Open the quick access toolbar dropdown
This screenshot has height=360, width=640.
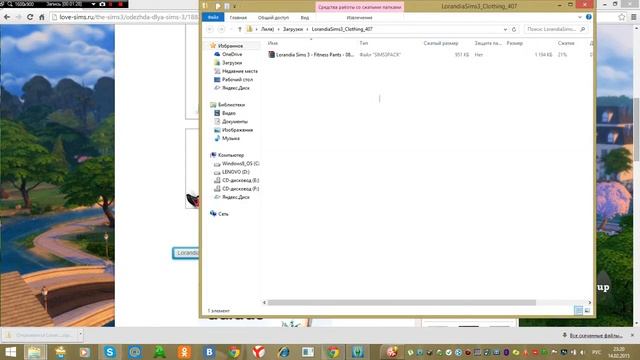click(x=234, y=7)
